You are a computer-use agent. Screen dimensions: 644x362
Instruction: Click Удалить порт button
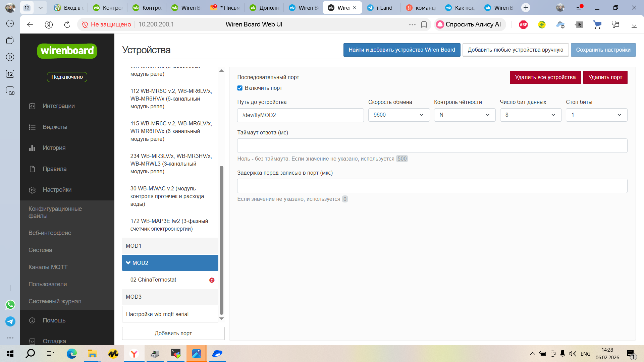[605, 77]
